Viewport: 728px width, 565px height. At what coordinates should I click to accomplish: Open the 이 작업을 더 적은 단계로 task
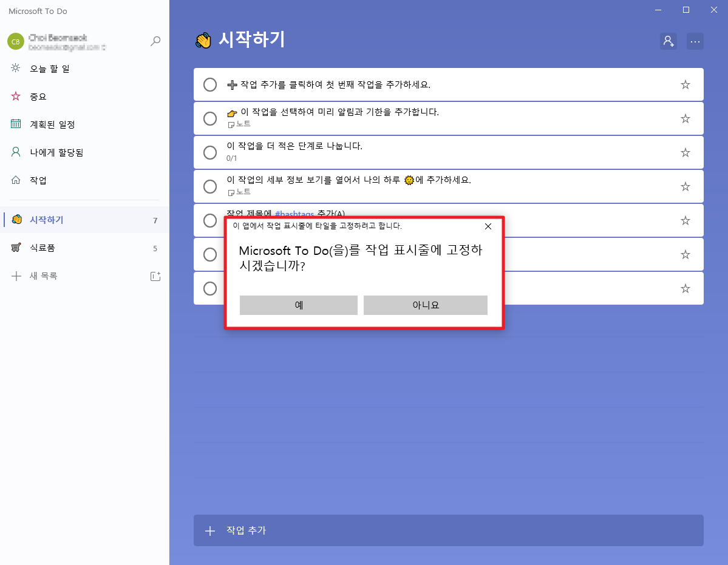point(449,152)
